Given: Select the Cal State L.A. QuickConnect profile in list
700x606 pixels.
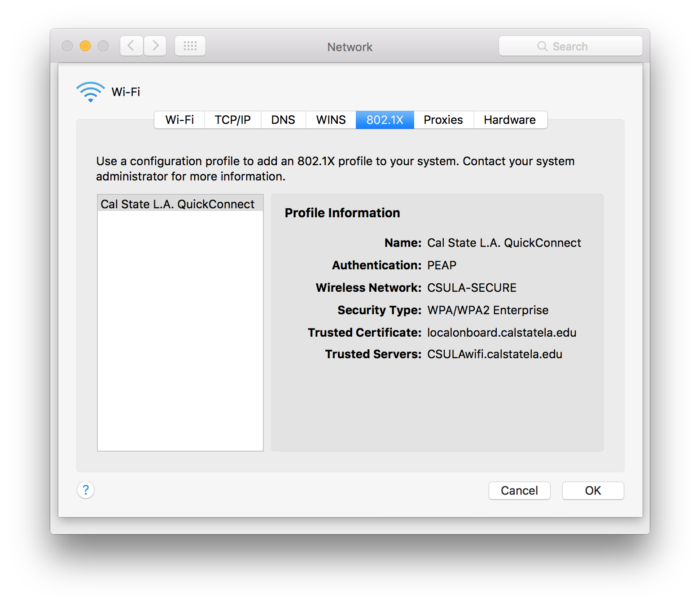Looking at the screenshot, I should (x=180, y=204).
